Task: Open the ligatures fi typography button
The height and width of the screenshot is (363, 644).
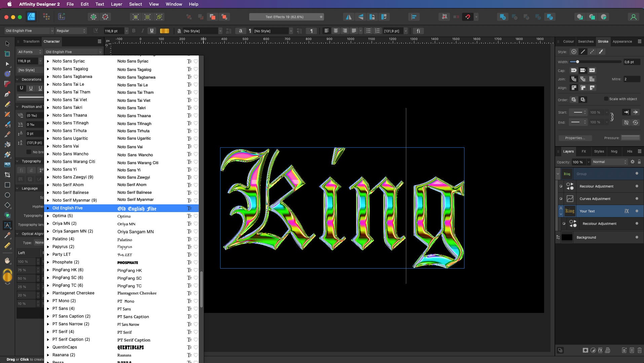Action: click(418, 31)
